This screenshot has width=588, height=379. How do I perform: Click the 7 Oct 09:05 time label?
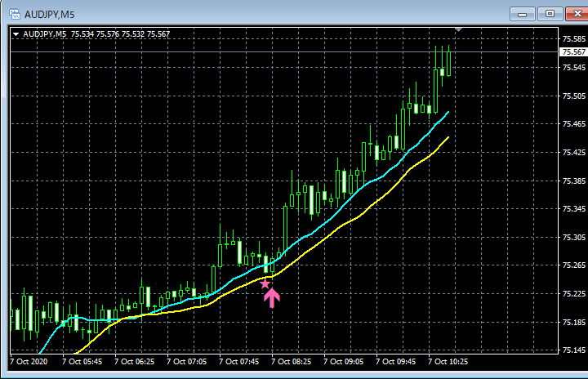(x=344, y=362)
